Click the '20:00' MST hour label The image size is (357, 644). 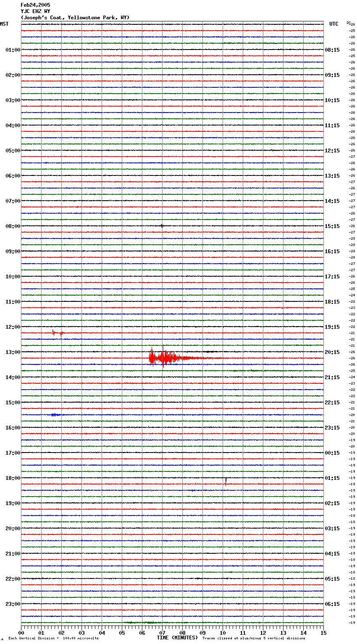coord(13,529)
